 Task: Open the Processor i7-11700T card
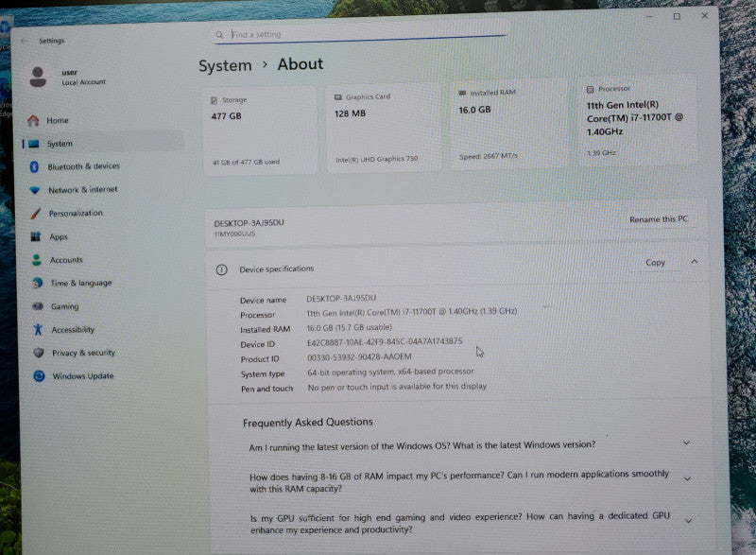pyautogui.click(x=639, y=120)
